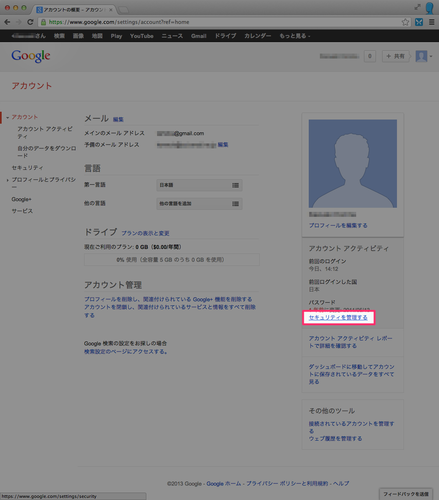Open Google+ in the sidebar

[x=21, y=199]
